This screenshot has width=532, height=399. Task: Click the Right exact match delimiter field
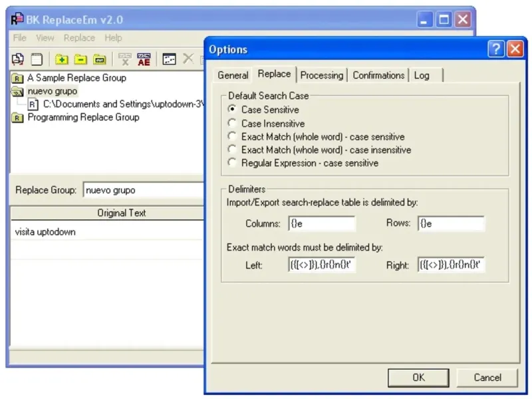(451, 265)
